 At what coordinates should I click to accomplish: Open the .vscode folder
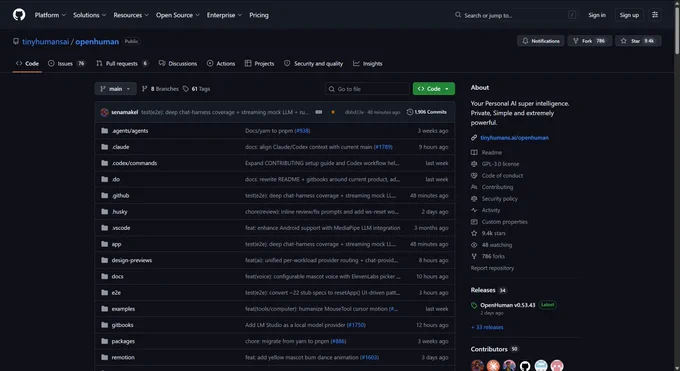click(121, 228)
